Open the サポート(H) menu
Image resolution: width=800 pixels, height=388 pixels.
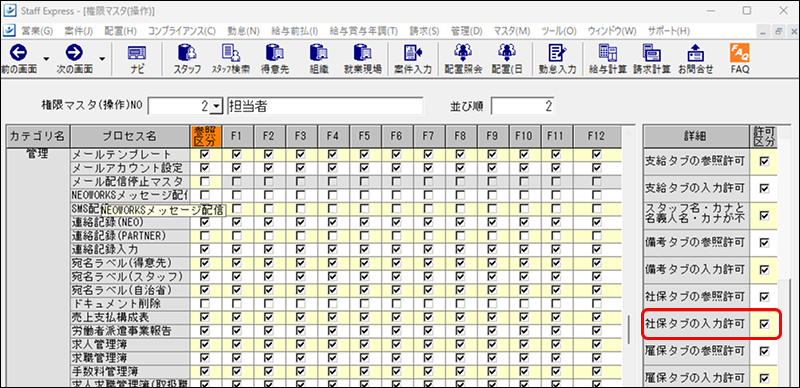668,31
